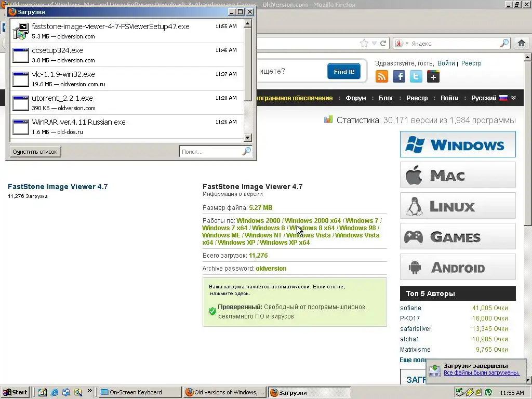Open author safarisilver profile link
The image size is (532, 399).
[416, 329]
